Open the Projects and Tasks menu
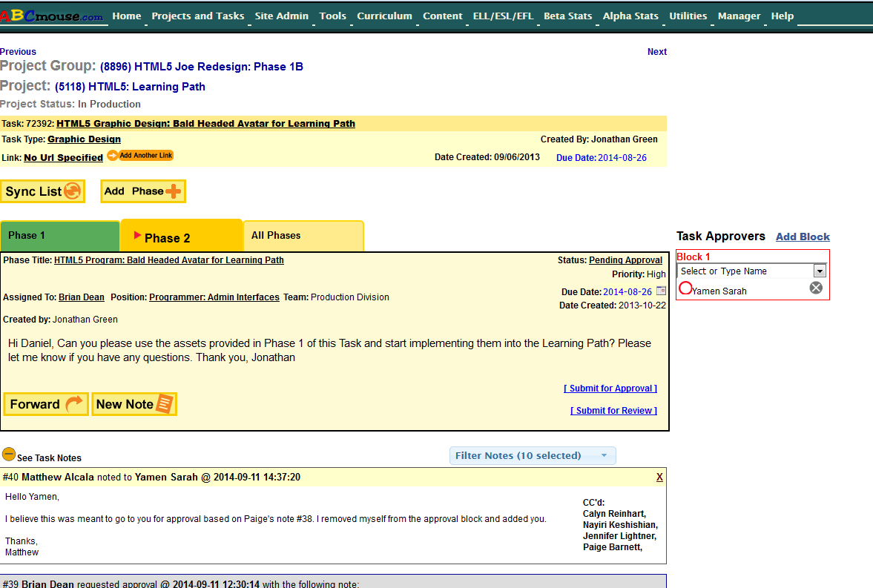Viewport: 873px width, 588px height. (x=197, y=16)
